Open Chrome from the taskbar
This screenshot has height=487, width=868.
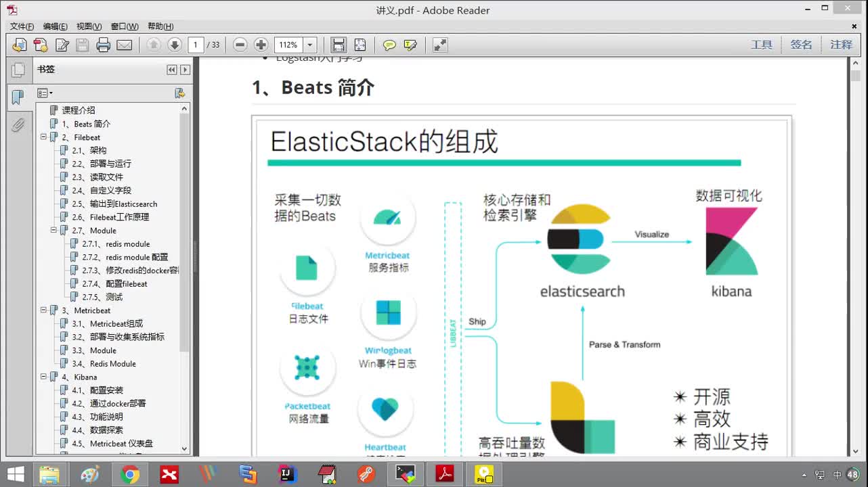tap(130, 475)
